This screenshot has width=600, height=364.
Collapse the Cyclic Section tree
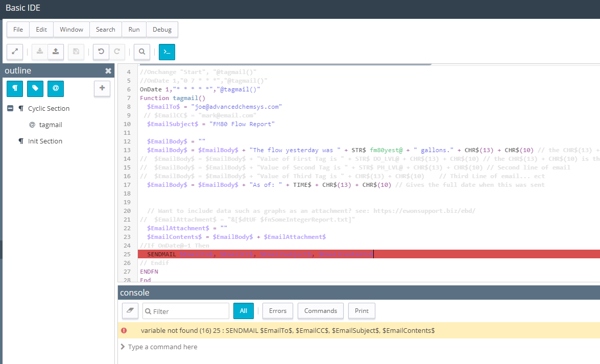[x=10, y=108]
